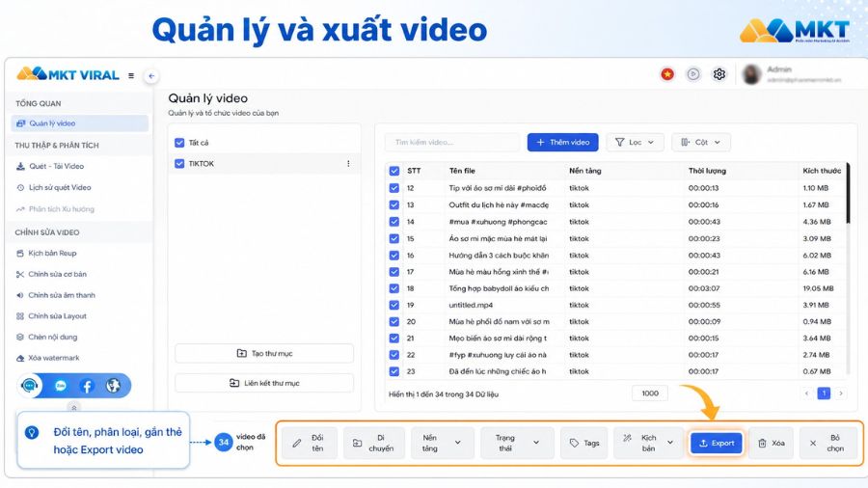Click the support headset icon
The height and width of the screenshot is (488, 868).
click(29, 386)
